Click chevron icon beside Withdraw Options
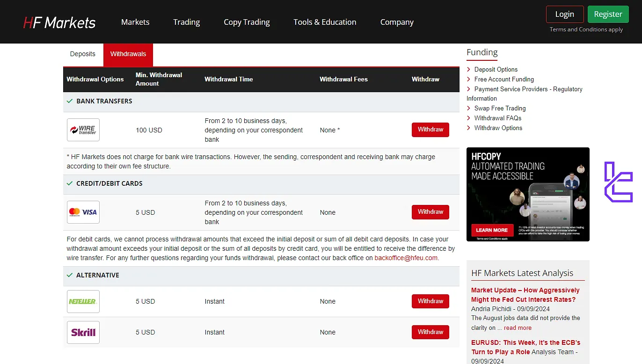 coord(469,128)
